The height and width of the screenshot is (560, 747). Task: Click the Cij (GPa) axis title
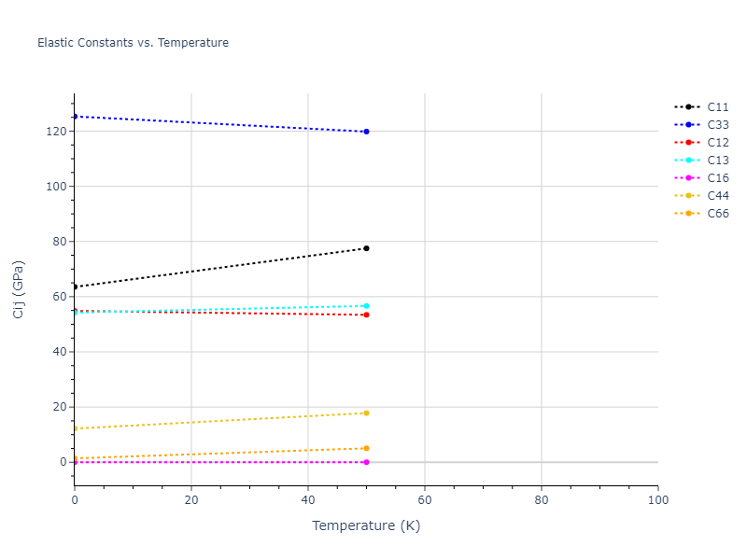(x=19, y=289)
